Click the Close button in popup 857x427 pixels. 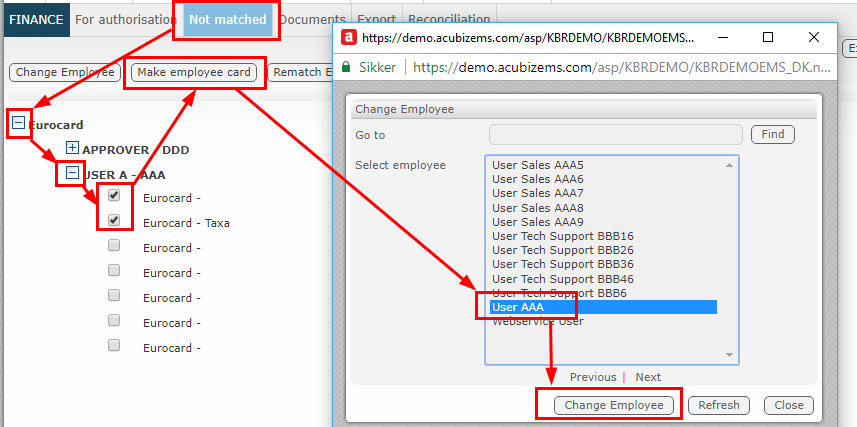(789, 405)
